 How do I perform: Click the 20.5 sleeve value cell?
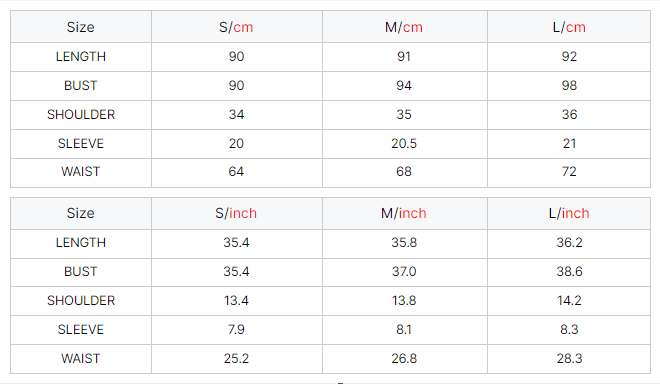pyautogui.click(x=404, y=144)
